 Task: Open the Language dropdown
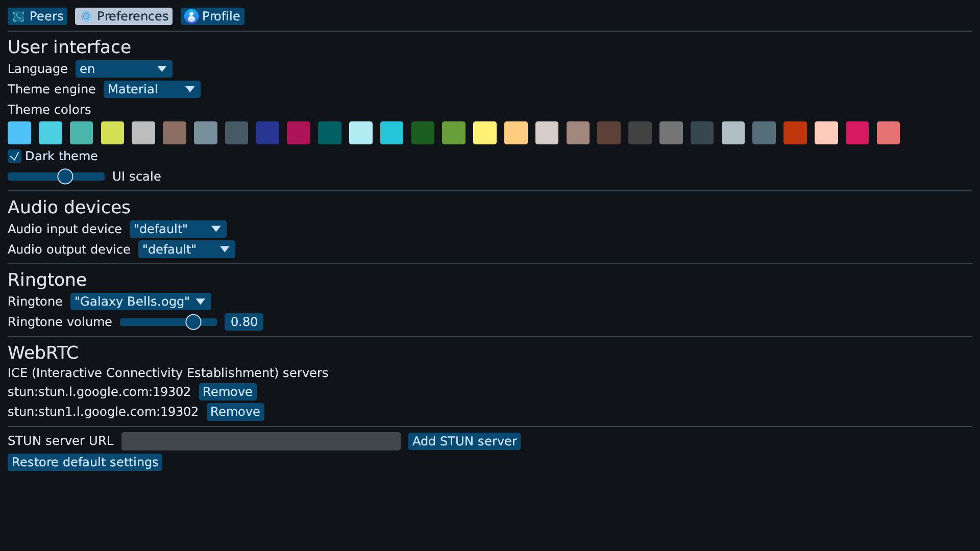point(124,69)
